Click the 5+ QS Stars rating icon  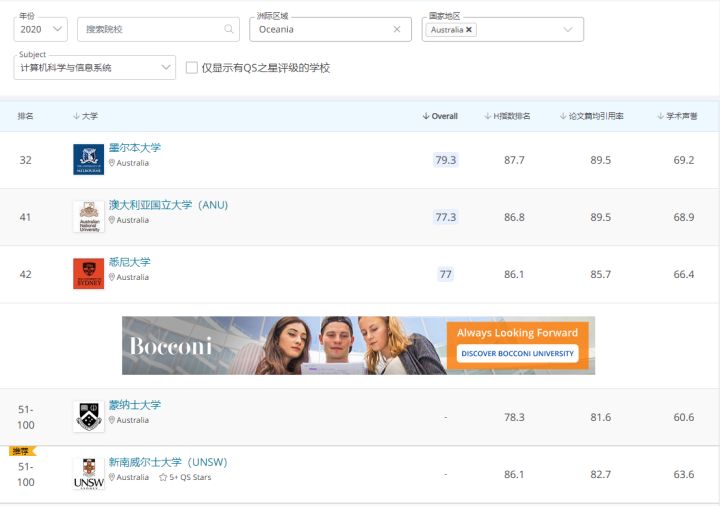coord(163,478)
